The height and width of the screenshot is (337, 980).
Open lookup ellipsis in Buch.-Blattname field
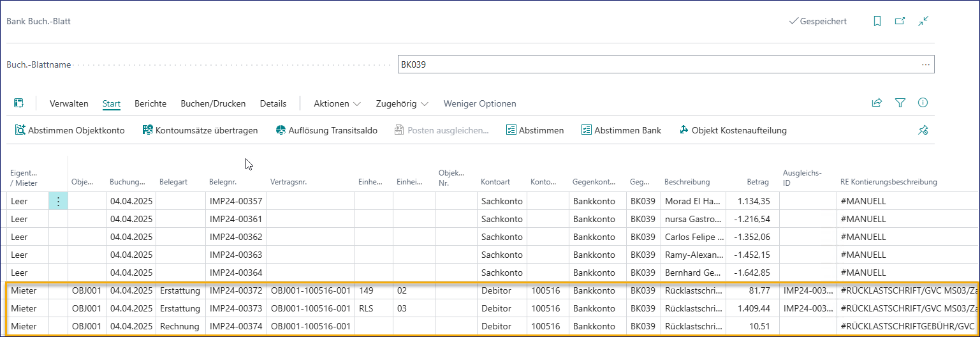[925, 64]
